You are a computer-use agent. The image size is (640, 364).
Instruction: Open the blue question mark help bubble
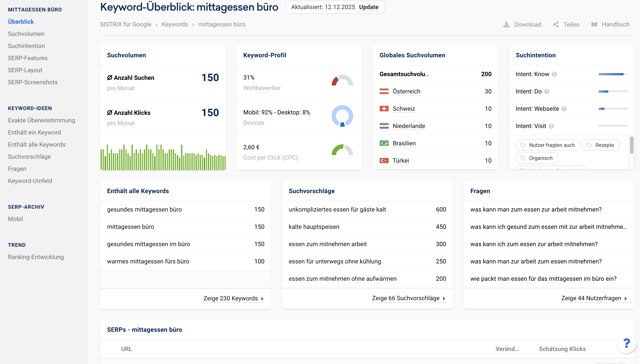[626, 343]
